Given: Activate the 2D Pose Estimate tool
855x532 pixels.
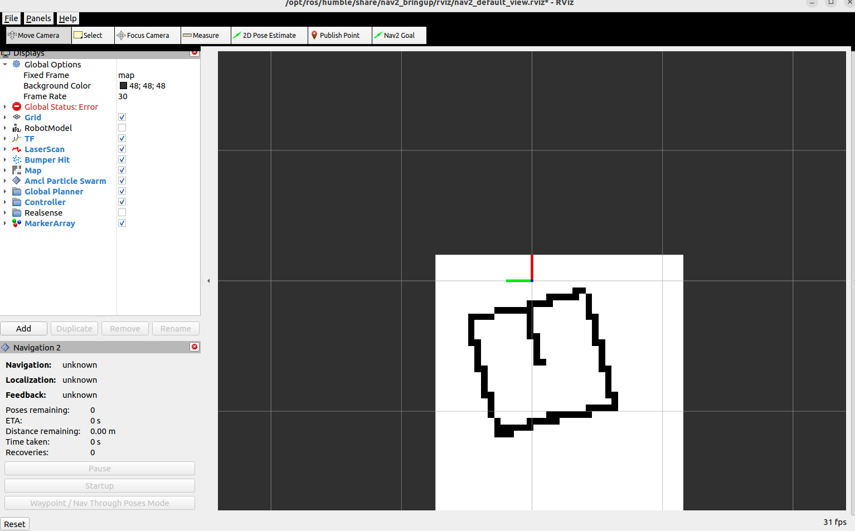Looking at the screenshot, I should (x=269, y=35).
